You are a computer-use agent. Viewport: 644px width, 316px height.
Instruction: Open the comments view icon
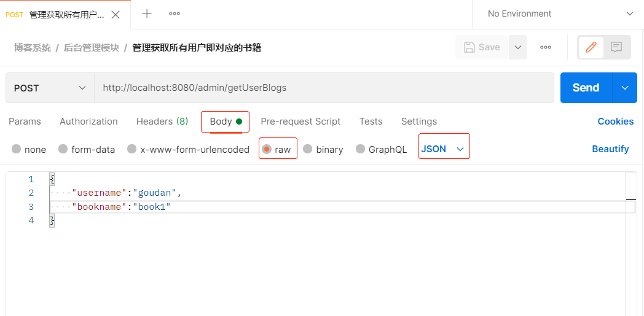click(x=616, y=47)
